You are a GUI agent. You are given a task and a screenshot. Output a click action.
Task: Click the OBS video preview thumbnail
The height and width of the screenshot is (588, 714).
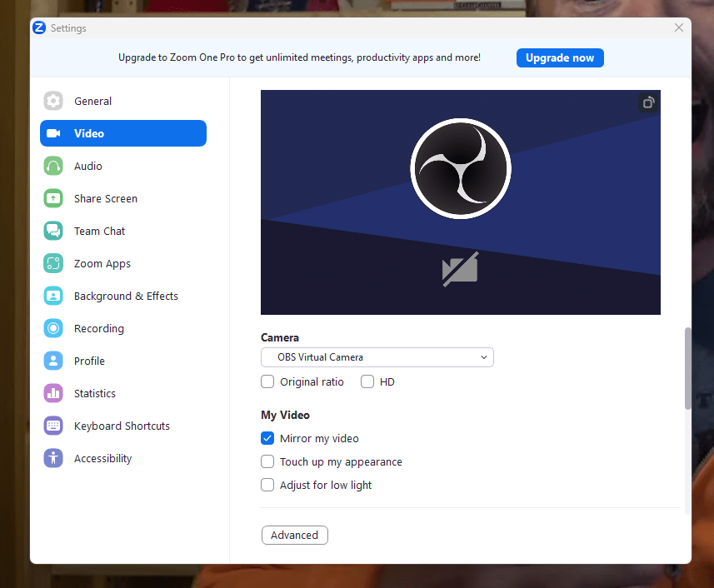point(461,202)
